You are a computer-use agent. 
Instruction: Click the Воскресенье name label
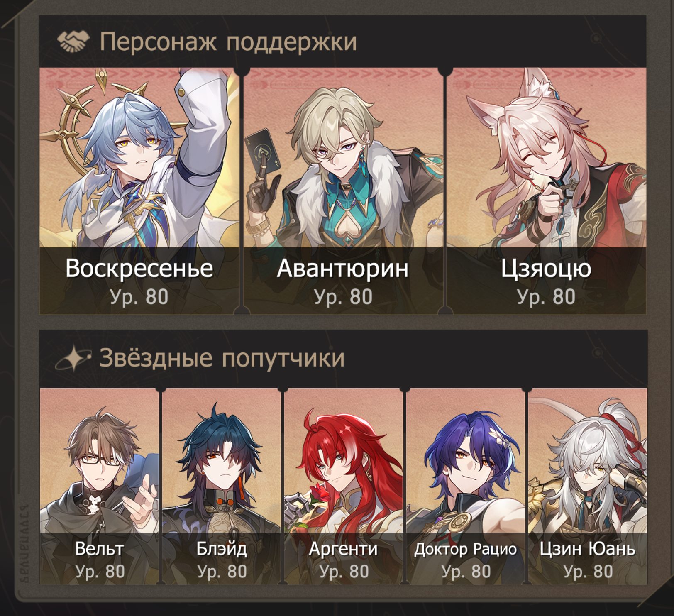coord(139,268)
